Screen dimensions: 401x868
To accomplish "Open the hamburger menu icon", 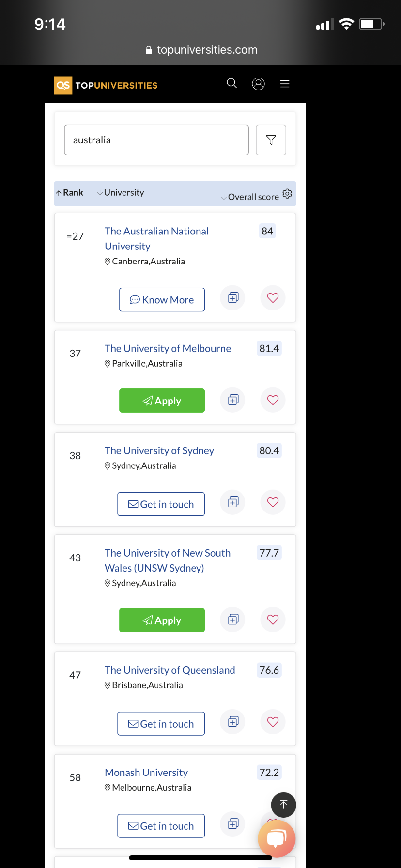I will pos(285,84).
